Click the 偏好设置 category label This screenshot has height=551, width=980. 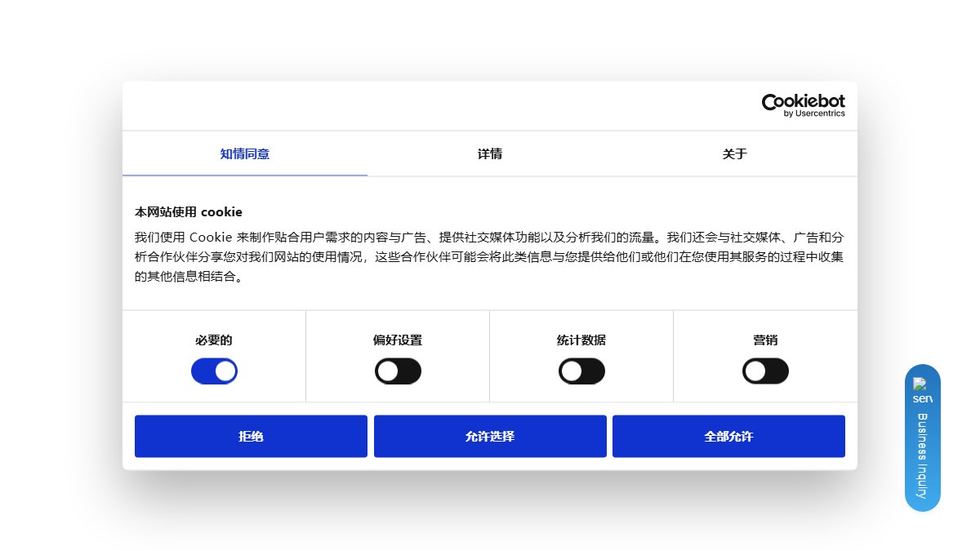398,340
